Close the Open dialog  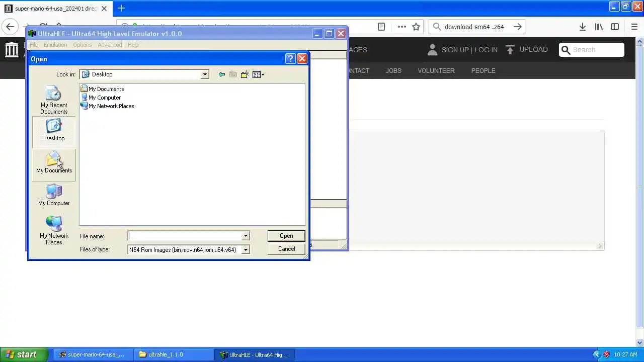click(x=302, y=59)
